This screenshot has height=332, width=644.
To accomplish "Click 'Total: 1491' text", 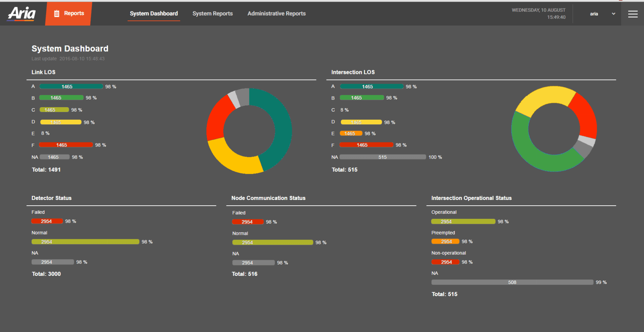I will click(46, 170).
